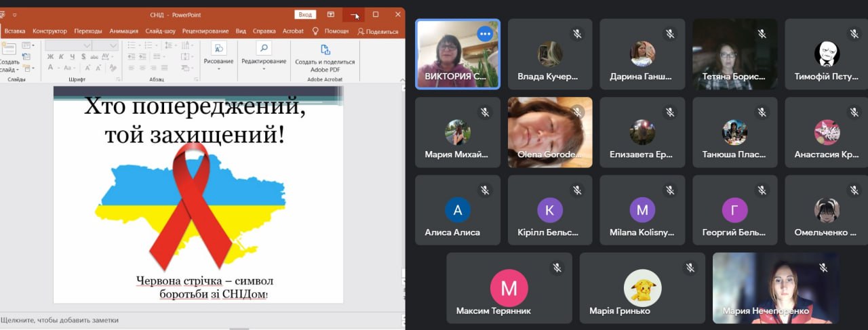Click the lightbulb Помощн icon
Image resolution: width=868 pixels, height=330 pixels.
click(315, 31)
